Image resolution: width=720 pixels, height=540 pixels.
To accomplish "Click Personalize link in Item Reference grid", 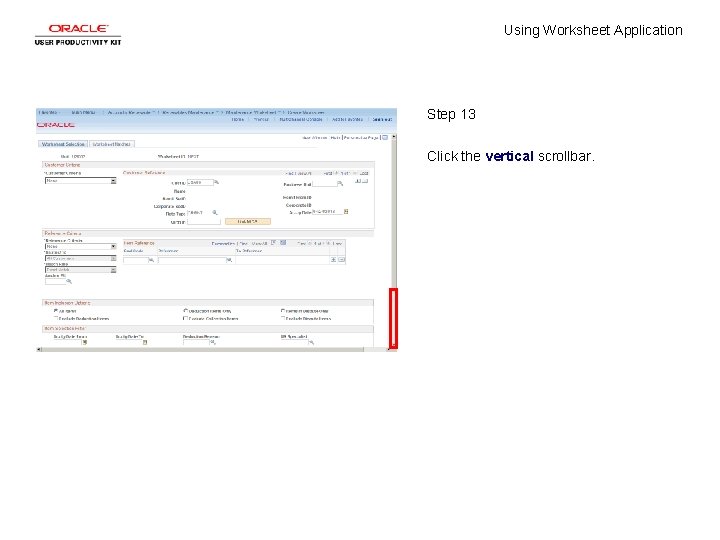I will (x=223, y=243).
